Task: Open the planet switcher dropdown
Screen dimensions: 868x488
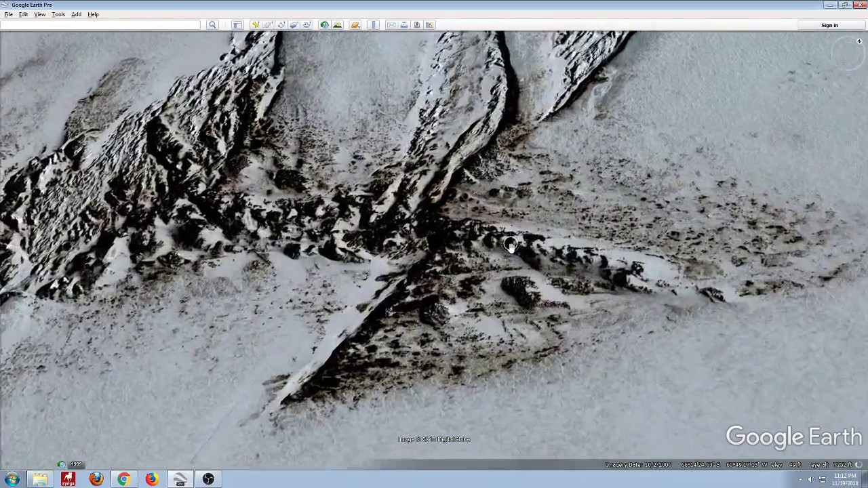Action: point(355,25)
